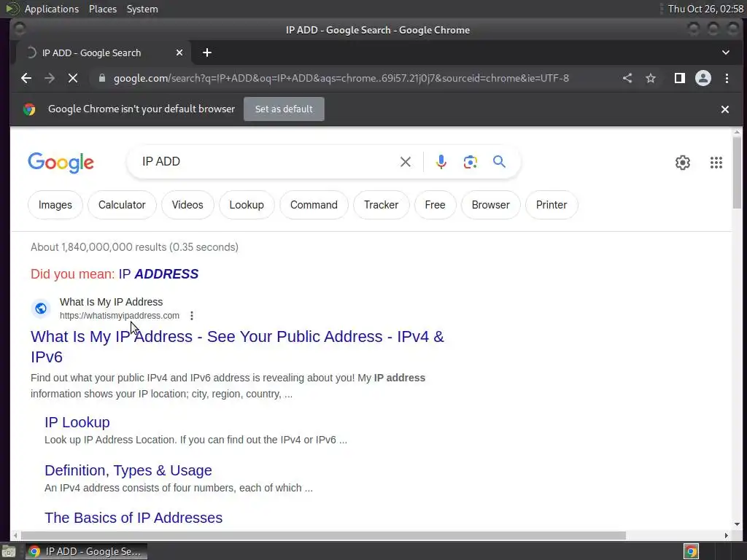Start voice search with the microphone icon
The height and width of the screenshot is (560, 747).
[441, 162]
